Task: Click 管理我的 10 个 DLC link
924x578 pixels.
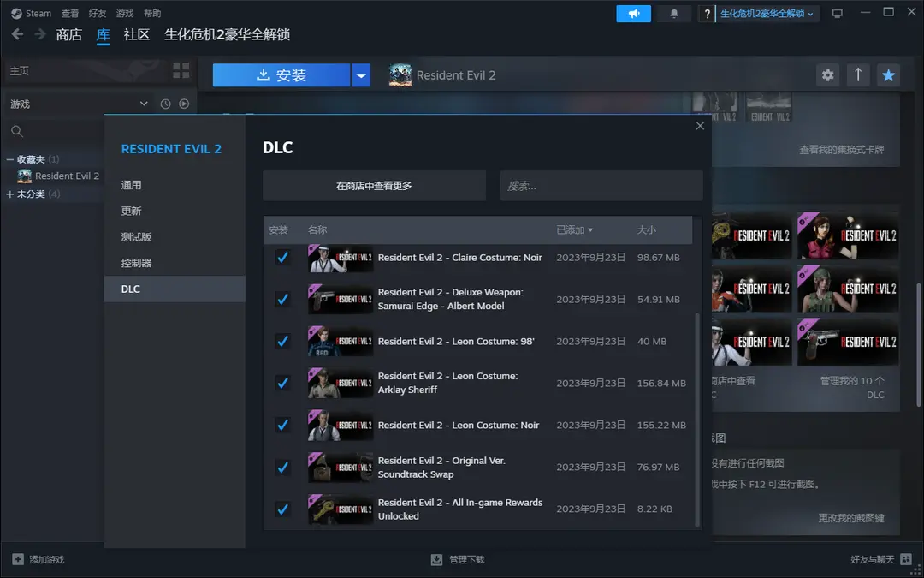Action: click(852, 388)
